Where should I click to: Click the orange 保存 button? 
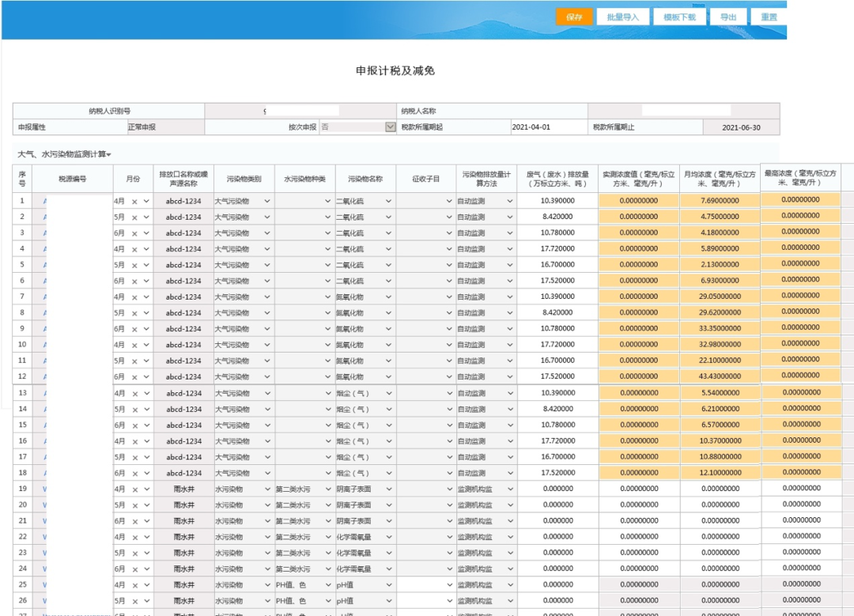tap(574, 17)
